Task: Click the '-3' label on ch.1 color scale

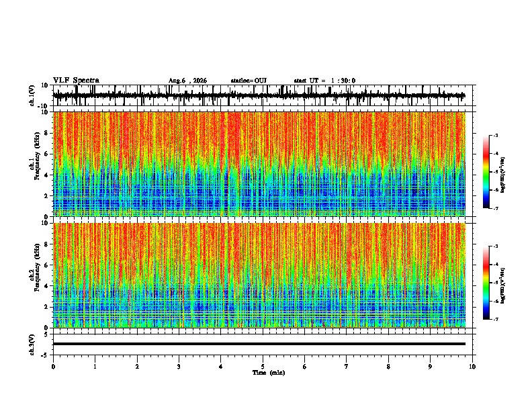Action: [x=495, y=136]
